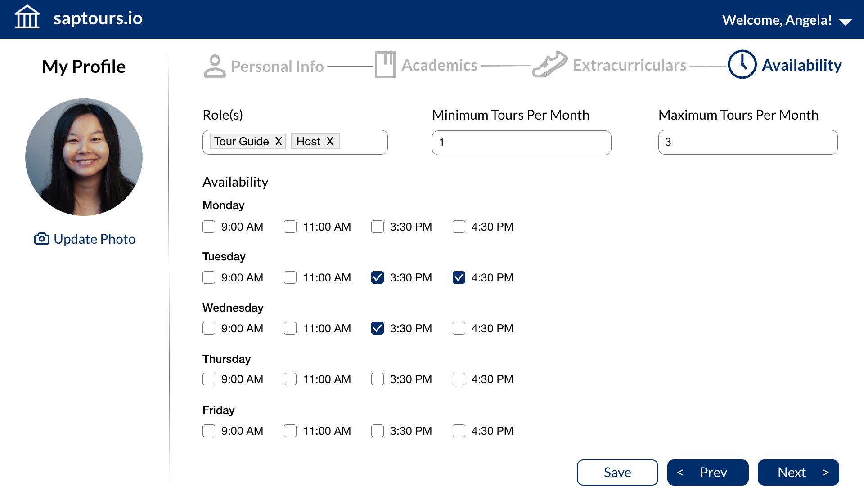This screenshot has height=504, width=864.
Task: Remove the Host role tag
Action: click(330, 142)
